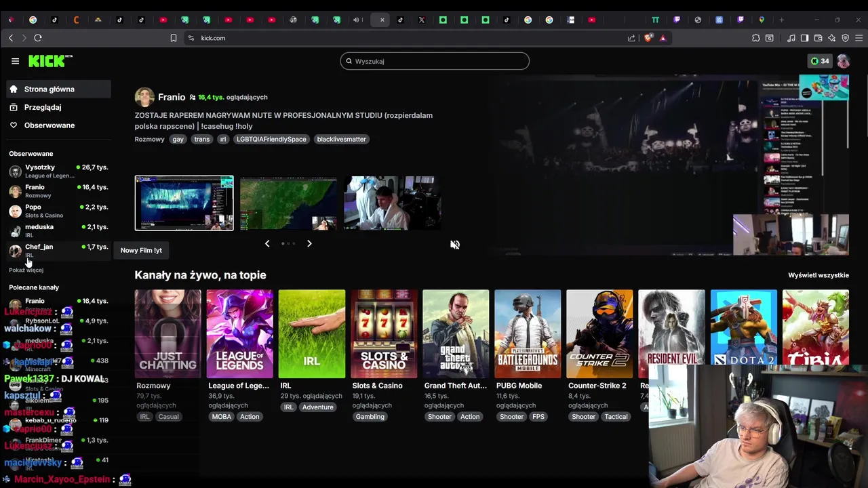The height and width of the screenshot is (488, 868).
Task: Bookmark this page with the bookmark icon
Action: 174,38
